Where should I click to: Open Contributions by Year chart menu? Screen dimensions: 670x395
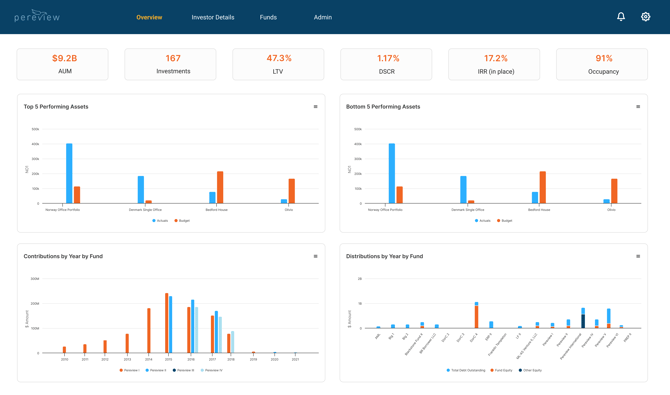[x=315, y=256]
